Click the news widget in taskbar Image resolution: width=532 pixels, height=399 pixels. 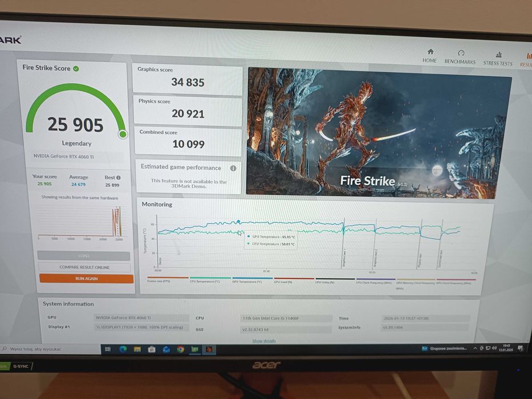point(444,348)
